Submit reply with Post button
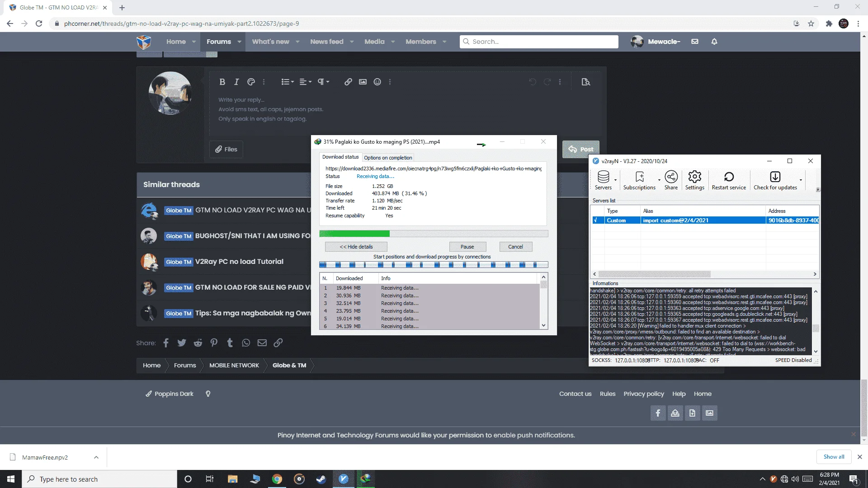 tap(580, 149)
